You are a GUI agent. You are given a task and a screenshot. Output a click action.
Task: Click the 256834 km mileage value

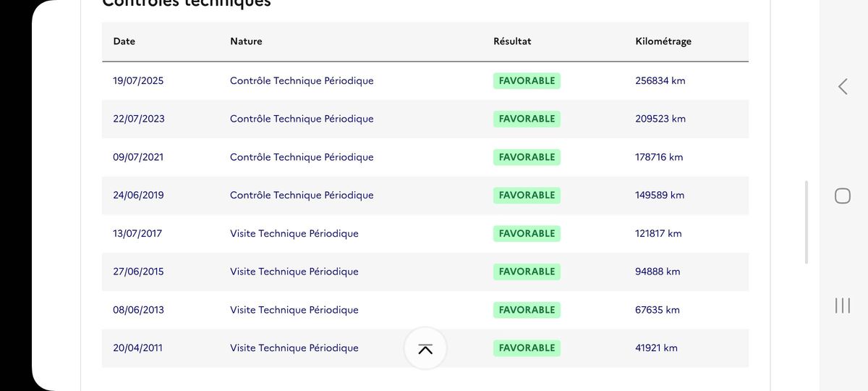[660, 81]
